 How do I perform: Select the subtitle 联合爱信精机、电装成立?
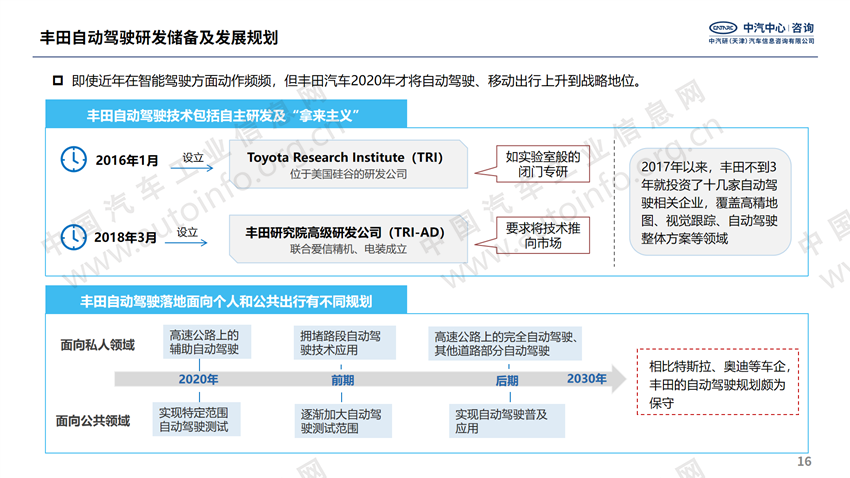[348, 249]
